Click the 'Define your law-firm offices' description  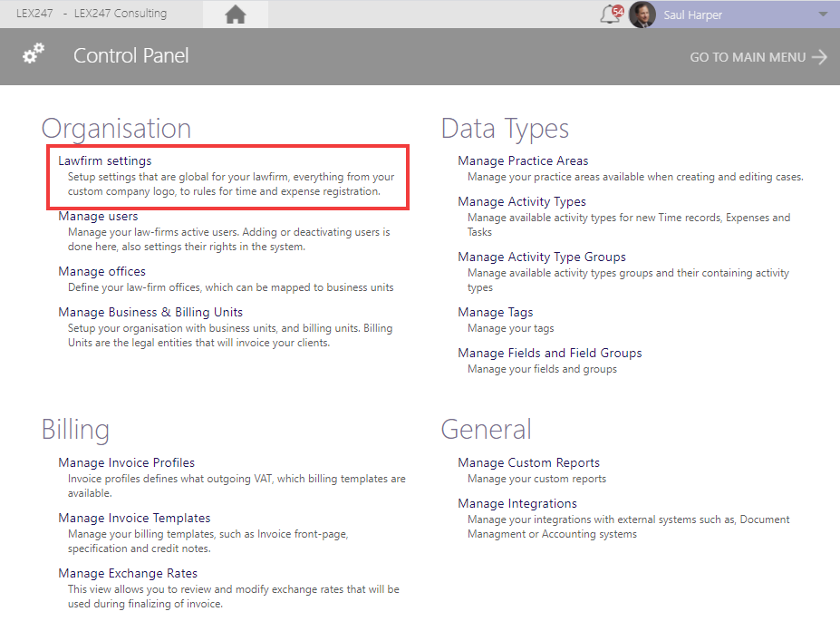(231, 287)
